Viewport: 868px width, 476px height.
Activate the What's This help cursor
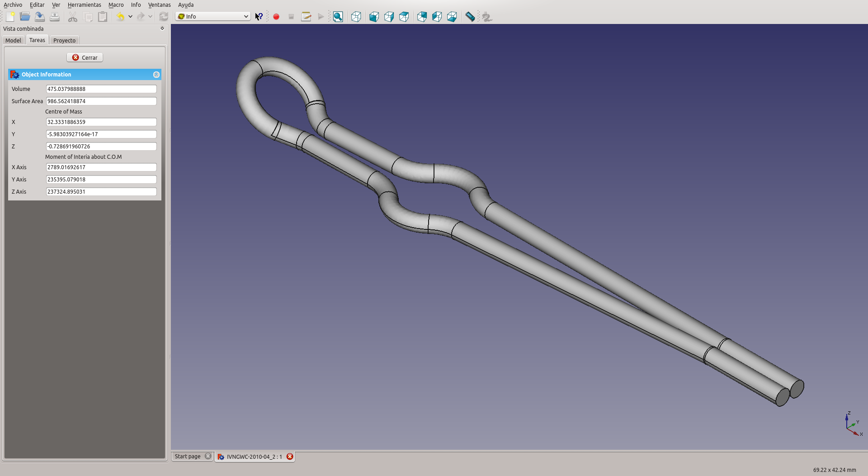[x=259, y=17]
